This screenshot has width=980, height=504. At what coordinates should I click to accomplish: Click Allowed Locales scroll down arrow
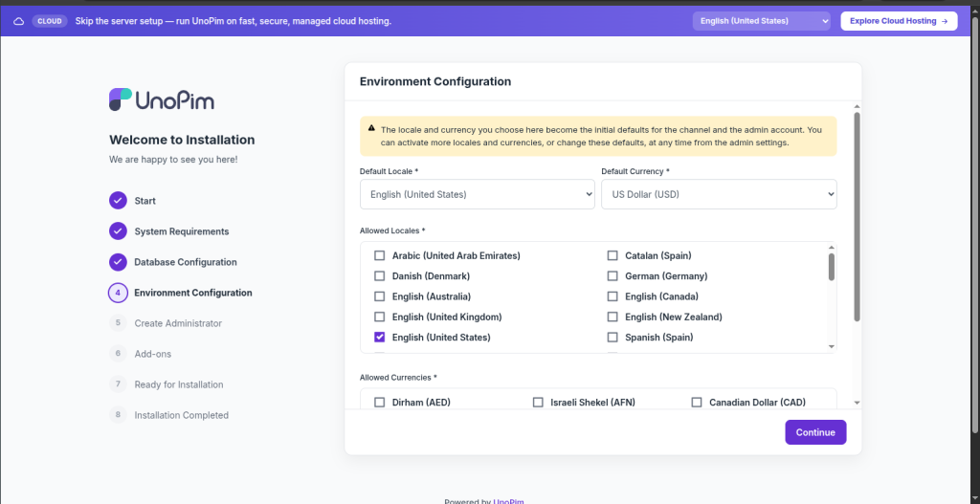tap(832, 346)
